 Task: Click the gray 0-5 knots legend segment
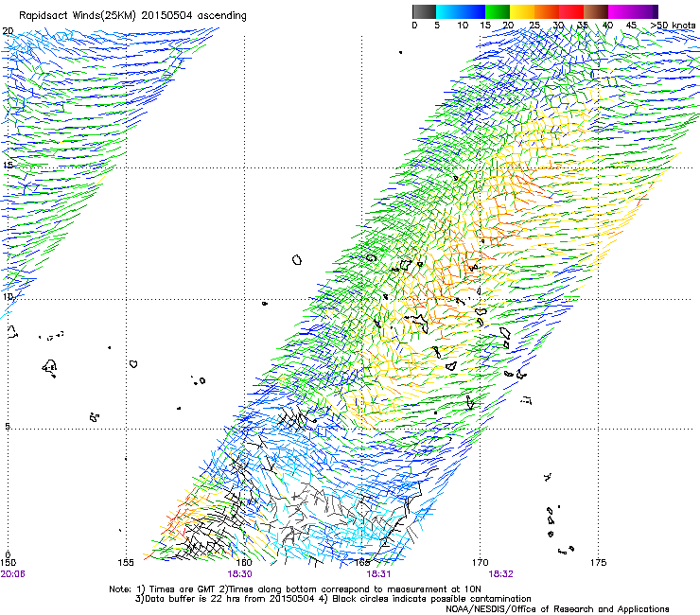coord(424,11)
